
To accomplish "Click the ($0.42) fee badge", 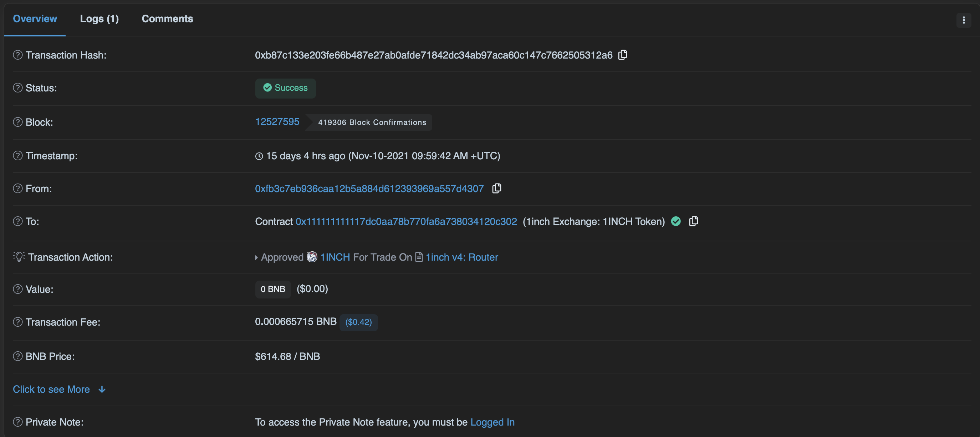I will 358,322.
